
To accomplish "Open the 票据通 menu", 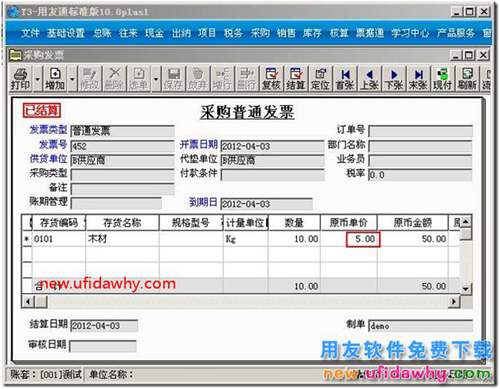I will [x=370, y=33].
